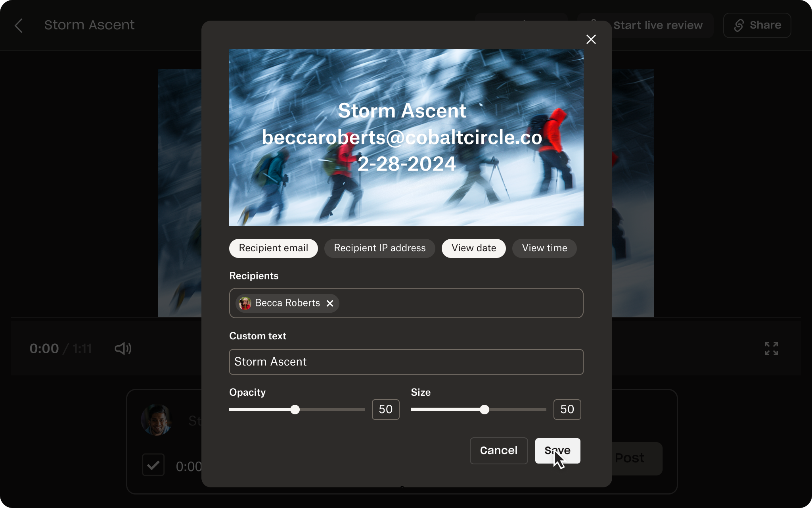Image resolution: width=812 pixels, height=508 pixels.
Task: Click the Size slider handle
Action: tap(484, 410)
